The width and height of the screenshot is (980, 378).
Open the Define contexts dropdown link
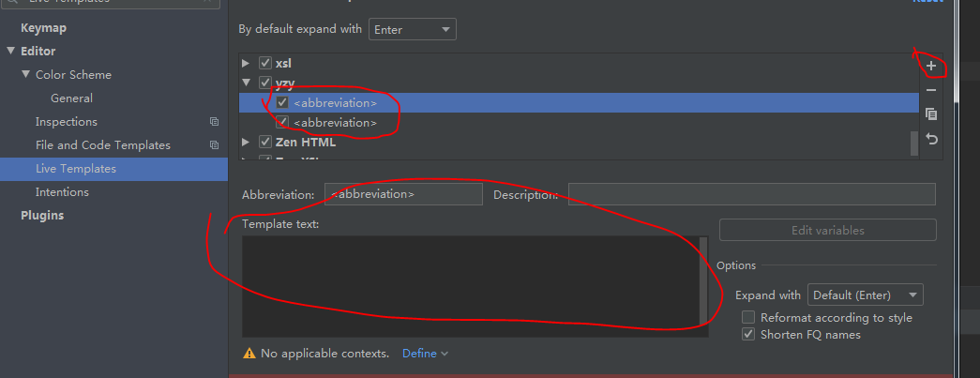click(x=425, y=354)
